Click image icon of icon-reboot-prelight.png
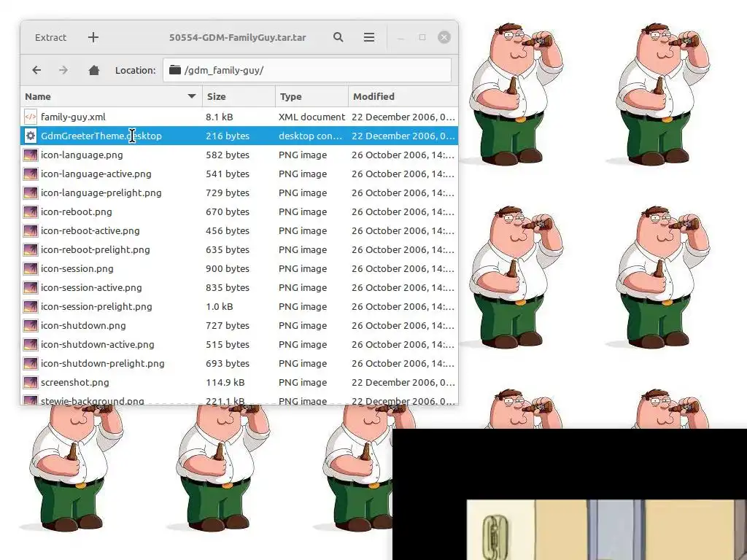Viewport: 747px width, 560px height. 31,249
